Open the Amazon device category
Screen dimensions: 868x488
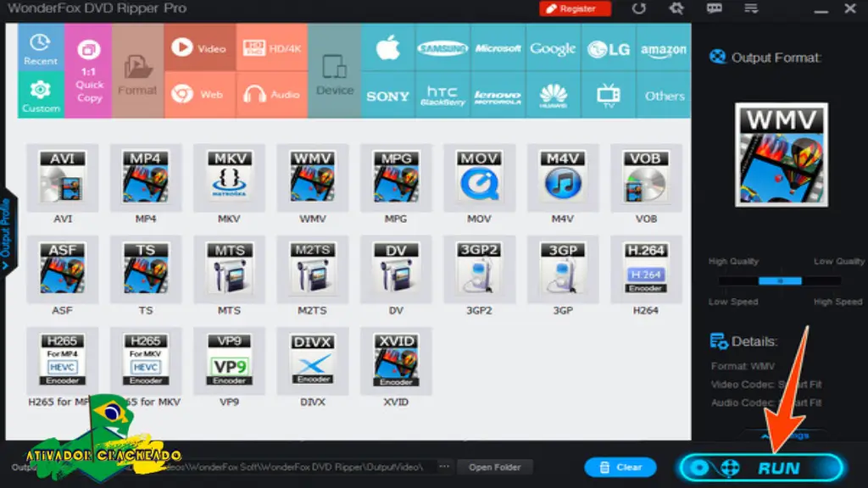tap(663, 47)
